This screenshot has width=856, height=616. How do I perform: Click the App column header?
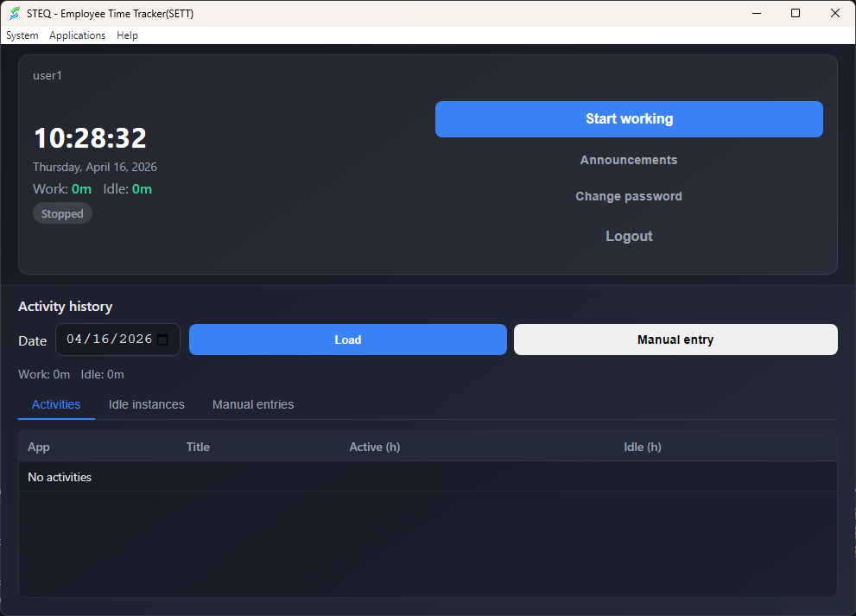(x=39, y=448)
